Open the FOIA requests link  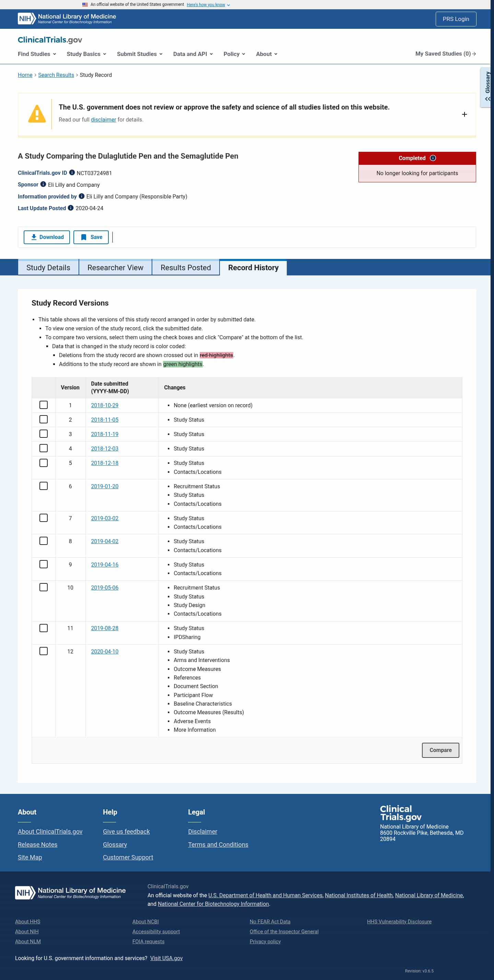tap(148, 941)
